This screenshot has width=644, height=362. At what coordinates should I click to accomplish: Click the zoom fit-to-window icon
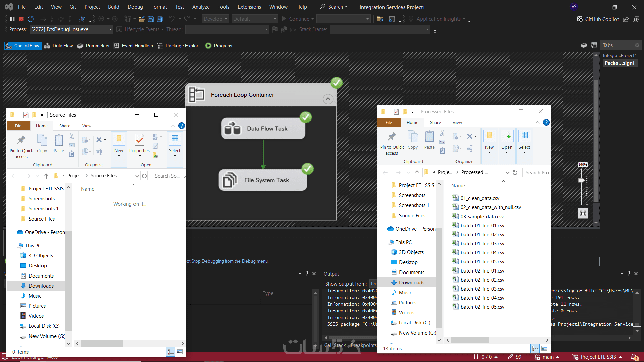583,213
